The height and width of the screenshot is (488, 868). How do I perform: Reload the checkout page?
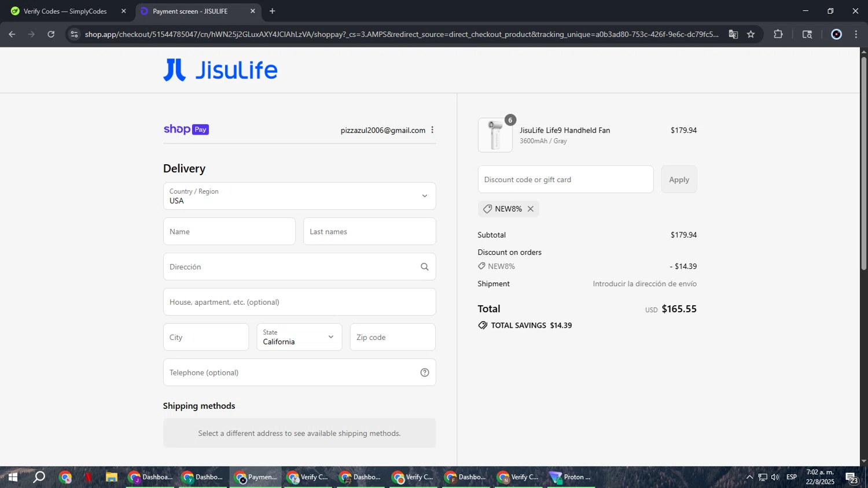pyautogui.click(x=51, y=34)
